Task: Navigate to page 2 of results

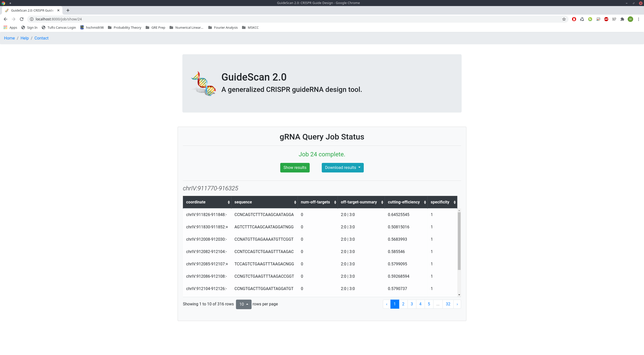Action: tap(403, 304)
